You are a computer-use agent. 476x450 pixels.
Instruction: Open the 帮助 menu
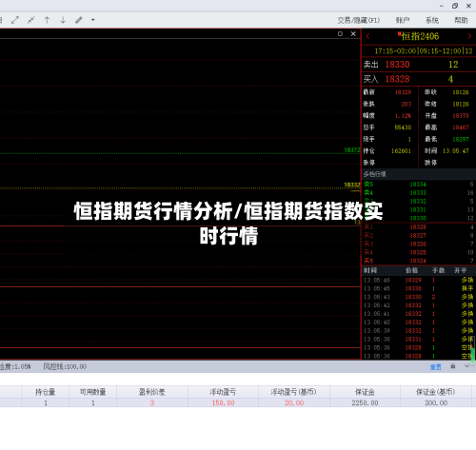click(461, 20)
